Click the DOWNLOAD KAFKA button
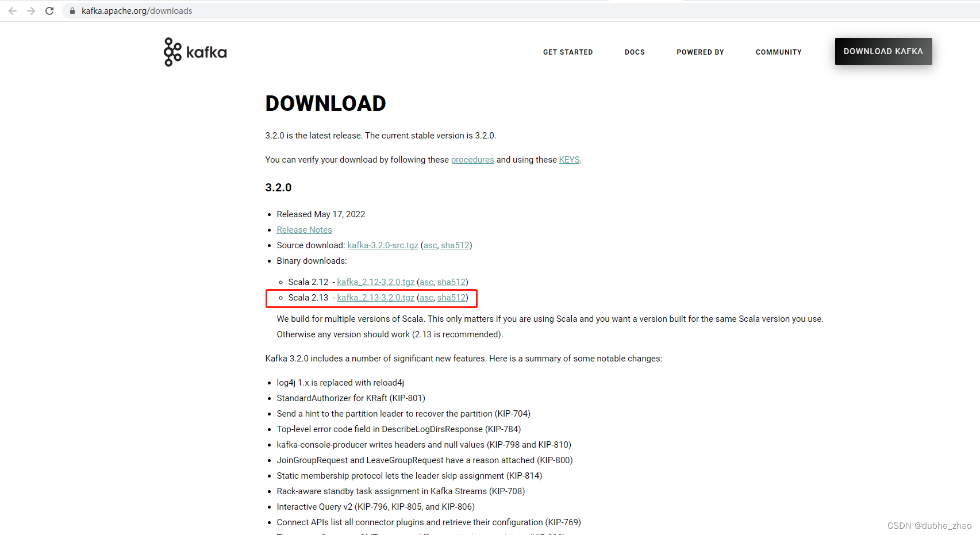This screenshot has height=535, width=980. point(883,51)
